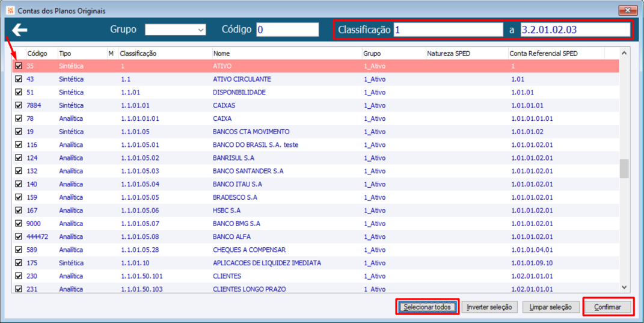This screenshot has height=323, width=644.
Task: Click code 444472 cell
Action: [x=37, y=236]
